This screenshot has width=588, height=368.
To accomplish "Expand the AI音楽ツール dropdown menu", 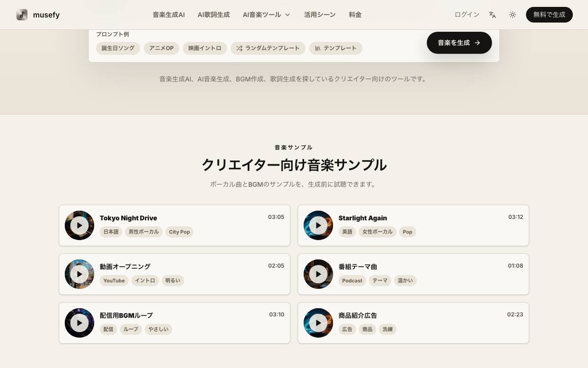I will tap(266, 15).
